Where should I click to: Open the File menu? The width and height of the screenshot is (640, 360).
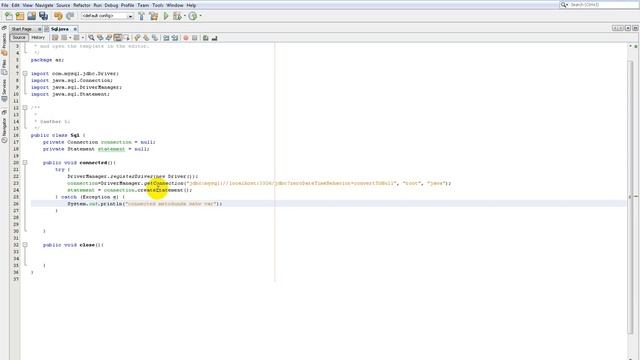click(x=4, y=5)
